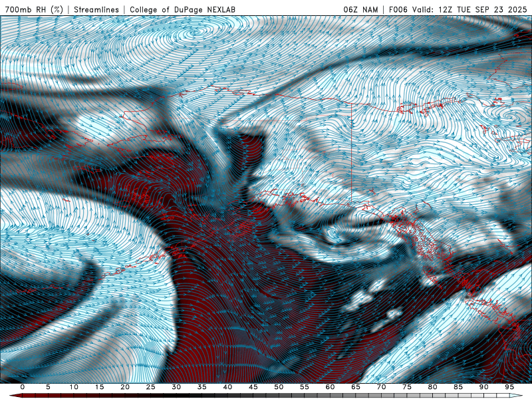This screenshot has width=532, height=399.
Task: Click the colorbar label "10"
Action: 74,387
